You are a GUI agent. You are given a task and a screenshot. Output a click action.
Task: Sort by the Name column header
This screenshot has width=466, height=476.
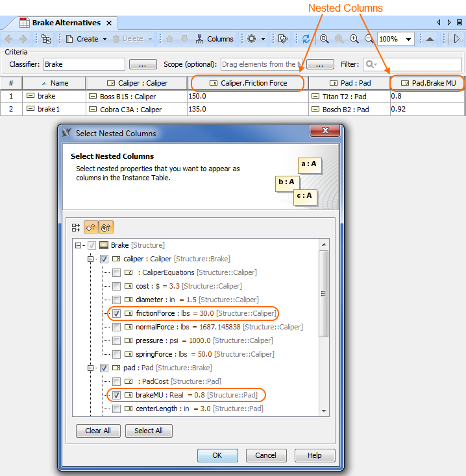pyautogui.click(x=55, y=83)
